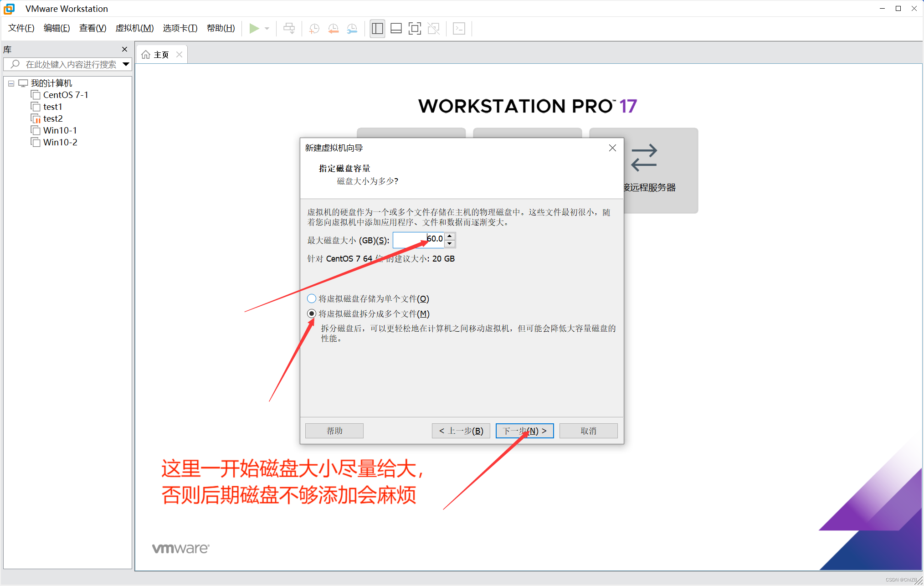Click the 下一步(N) button
This screenshot has height=586, width=924.
524,431
